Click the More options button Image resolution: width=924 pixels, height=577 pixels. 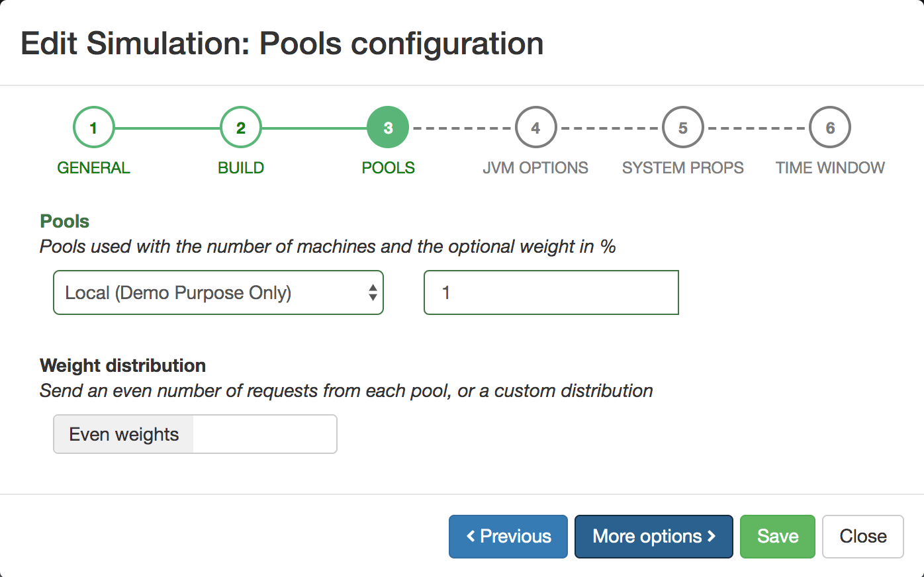click(653, 537)
